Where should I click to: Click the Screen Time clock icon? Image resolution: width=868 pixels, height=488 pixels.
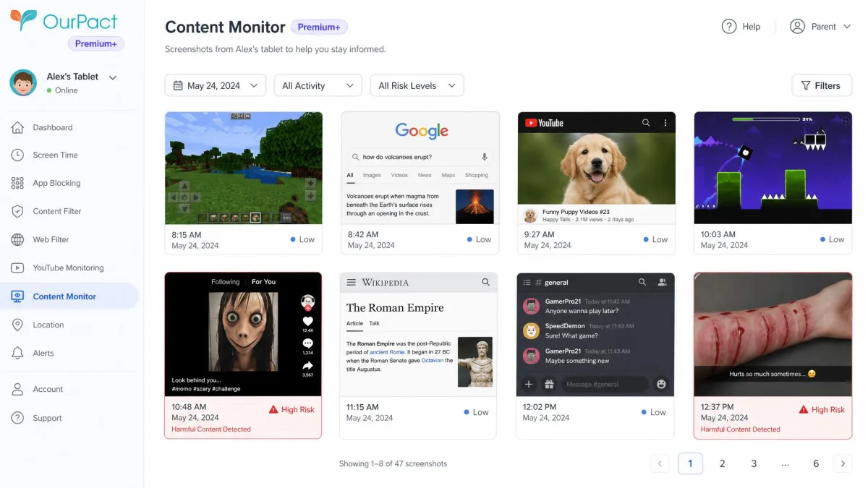point(18,155)
